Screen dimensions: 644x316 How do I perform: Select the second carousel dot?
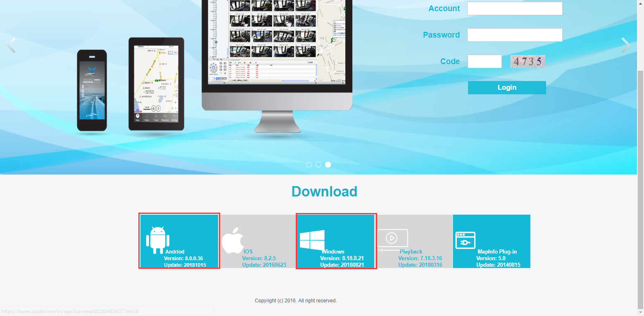[x=318, y=165]
